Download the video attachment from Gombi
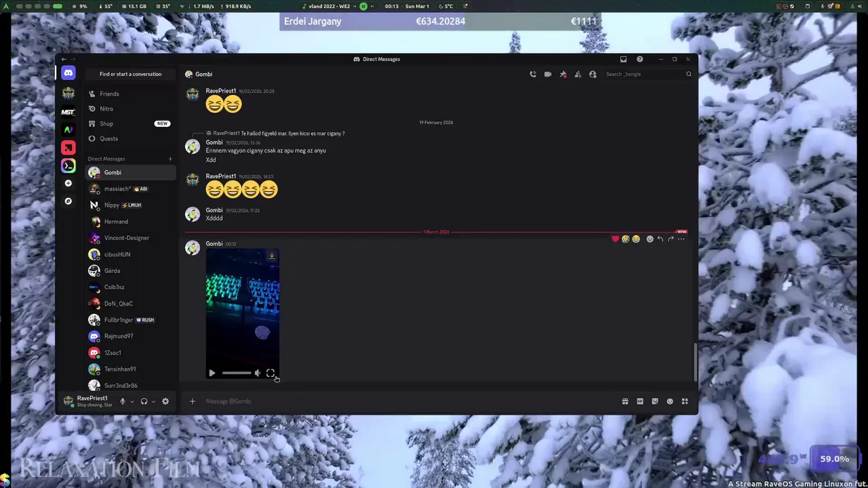The width and height of the screenshot is (868, 488). pos(272,256)
